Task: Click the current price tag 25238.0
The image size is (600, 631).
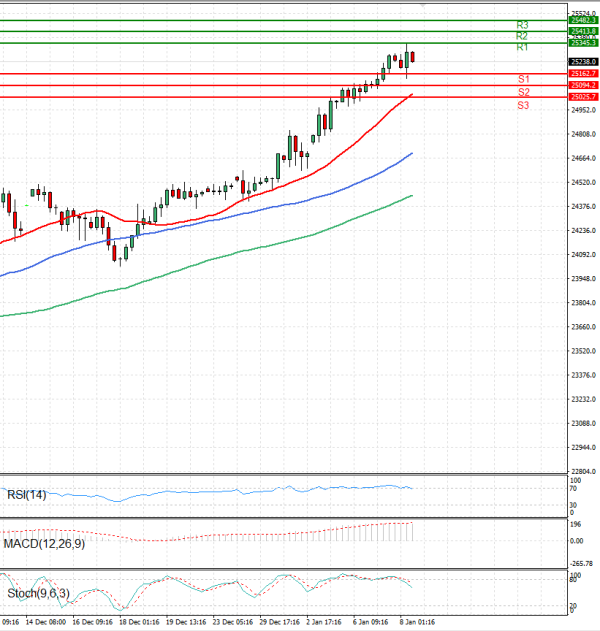Action: [x=582, y=62]
